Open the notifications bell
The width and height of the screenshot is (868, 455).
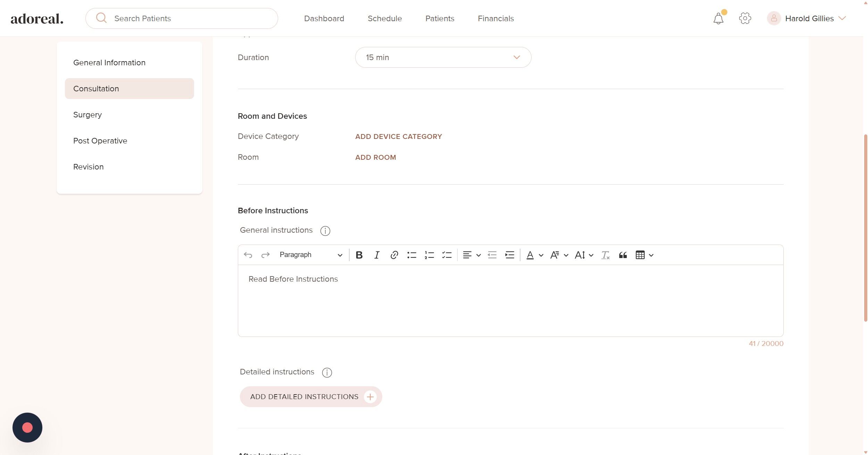(x=718, y=18)
